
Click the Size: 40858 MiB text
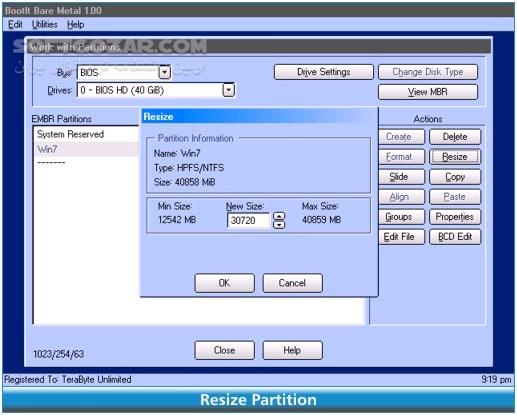pos(184,182)
